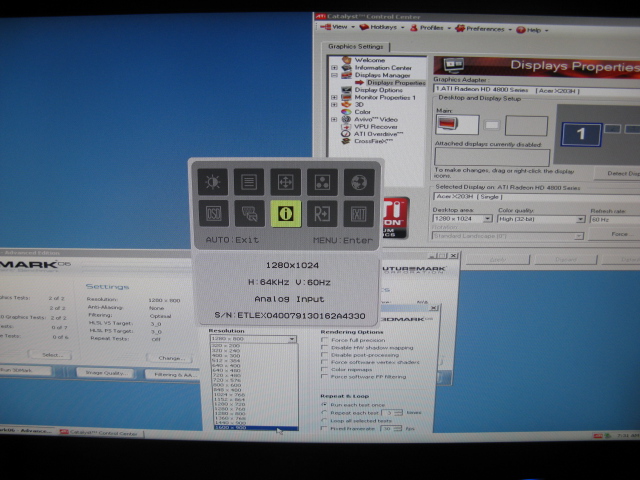640x480 pixels.
Task: Click the Image Quality... button
Action: click(106, 373)
